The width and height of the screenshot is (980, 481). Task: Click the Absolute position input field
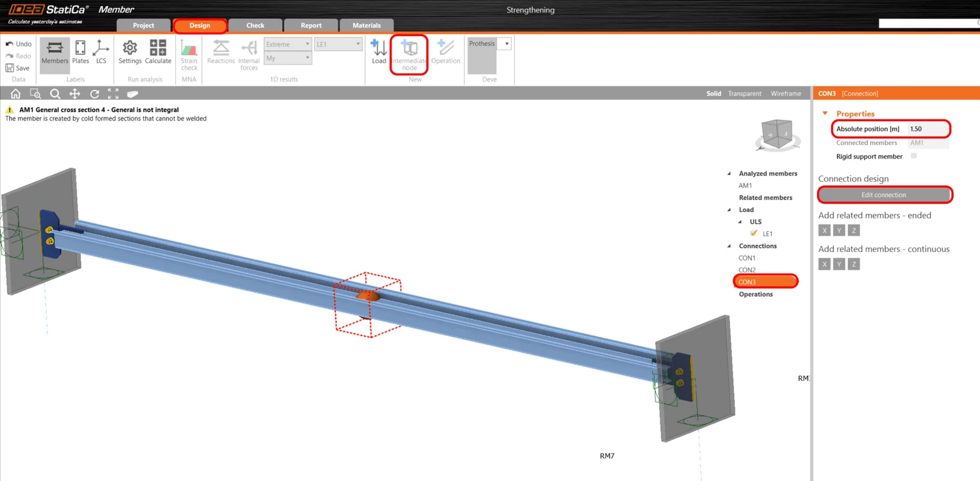(927, 129)
